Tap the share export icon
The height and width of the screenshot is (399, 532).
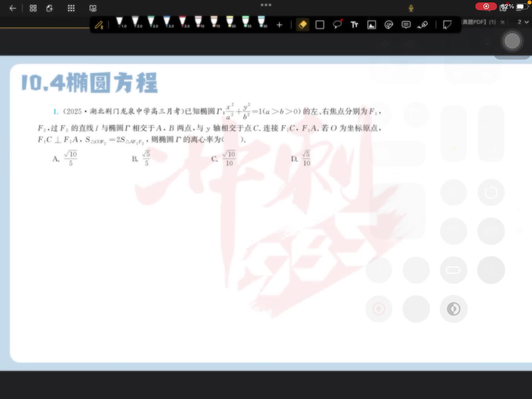[x=50, y=8]
